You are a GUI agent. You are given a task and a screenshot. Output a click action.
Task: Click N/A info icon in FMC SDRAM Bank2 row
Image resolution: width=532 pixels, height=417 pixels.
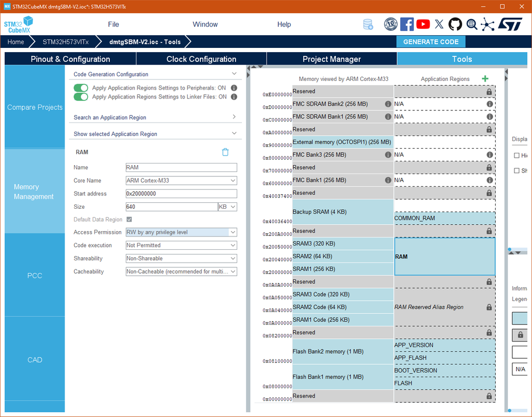(x=489, y=104)
